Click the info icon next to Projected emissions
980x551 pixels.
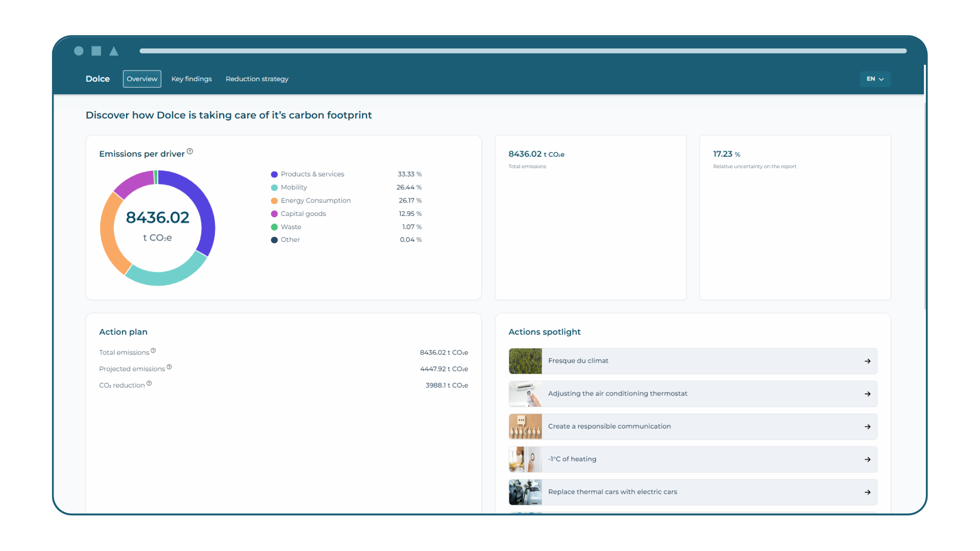point(169,367)
